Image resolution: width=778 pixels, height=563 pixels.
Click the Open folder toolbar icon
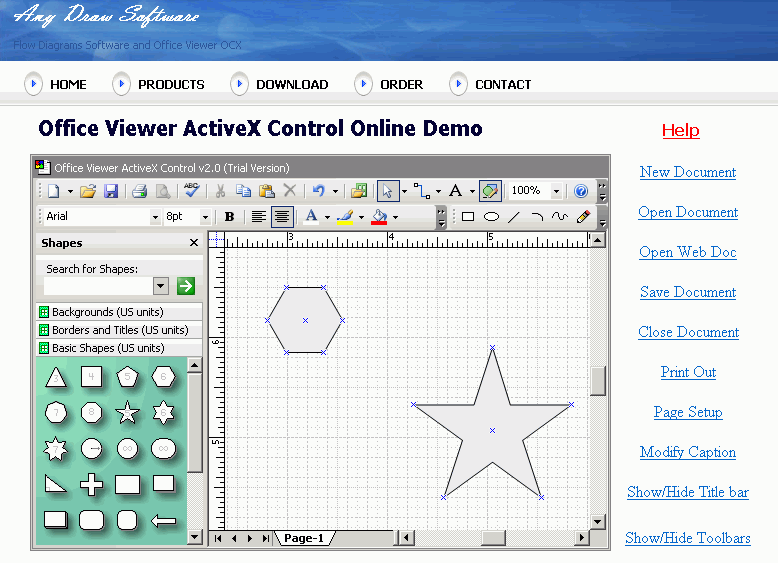click(x=88, y=191)
